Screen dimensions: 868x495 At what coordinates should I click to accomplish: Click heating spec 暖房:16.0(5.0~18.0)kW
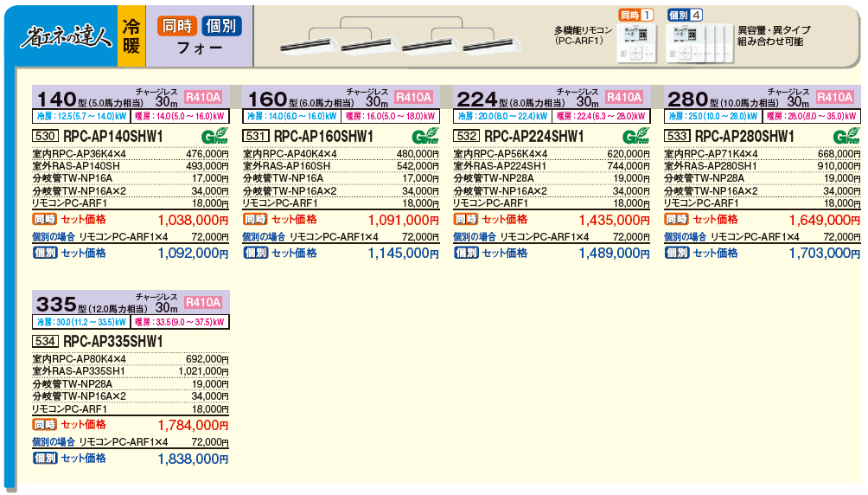390,117
